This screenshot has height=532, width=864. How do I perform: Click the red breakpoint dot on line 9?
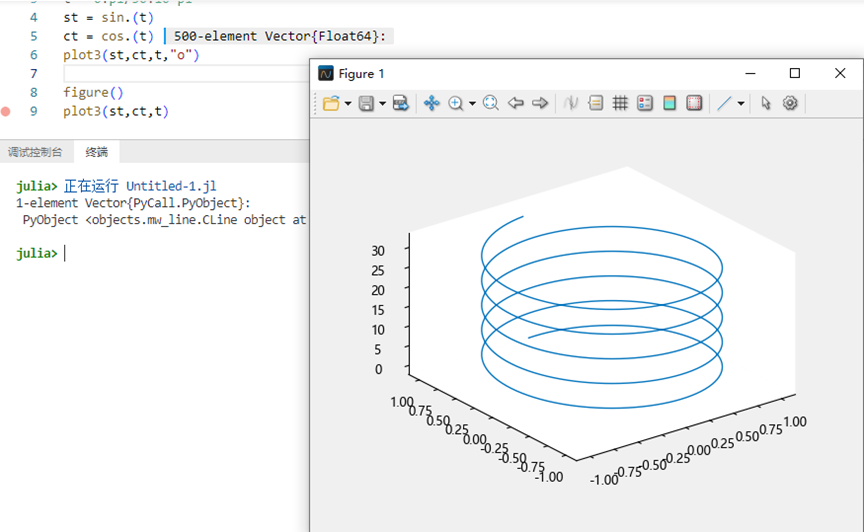point(6,112)
